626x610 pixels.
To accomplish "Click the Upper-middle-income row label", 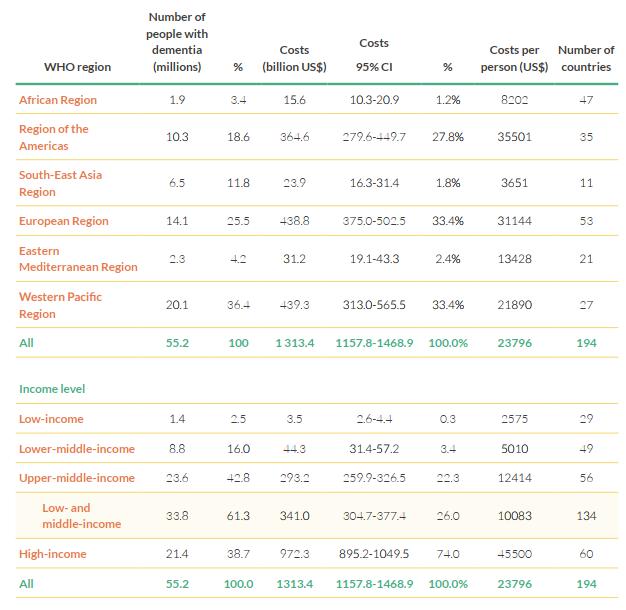I will click(x=76, y=478).
